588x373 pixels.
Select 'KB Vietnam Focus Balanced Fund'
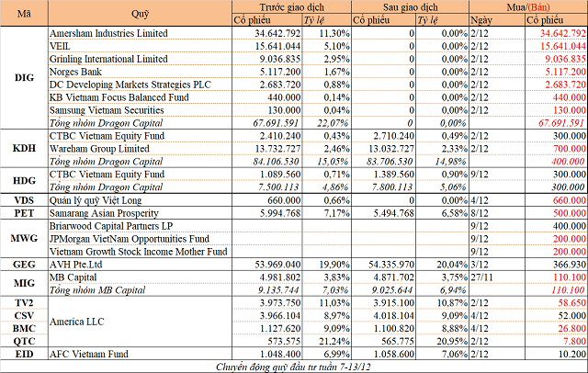(119, 97)
